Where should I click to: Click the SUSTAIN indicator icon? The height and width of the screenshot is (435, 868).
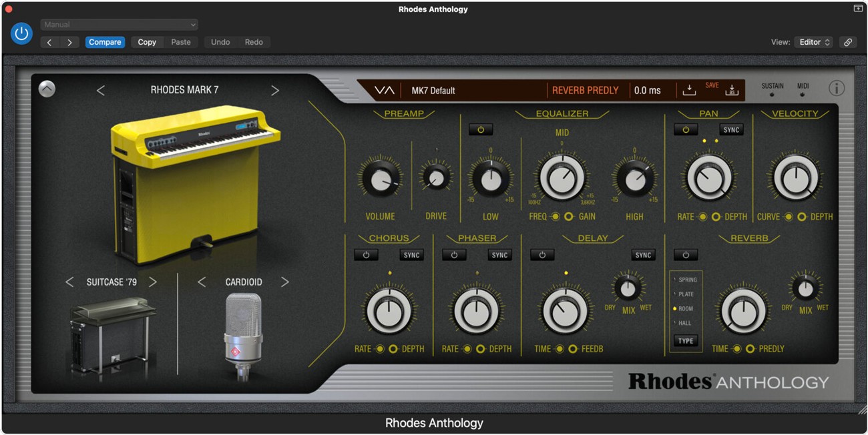[773, 94]
